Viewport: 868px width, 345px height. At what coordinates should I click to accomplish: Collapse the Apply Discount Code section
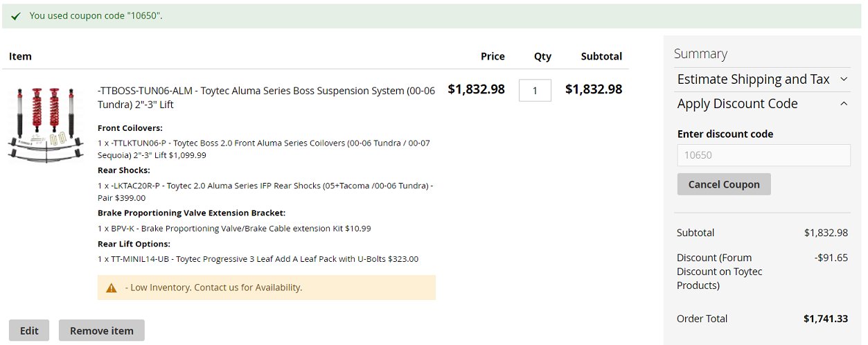763,103
